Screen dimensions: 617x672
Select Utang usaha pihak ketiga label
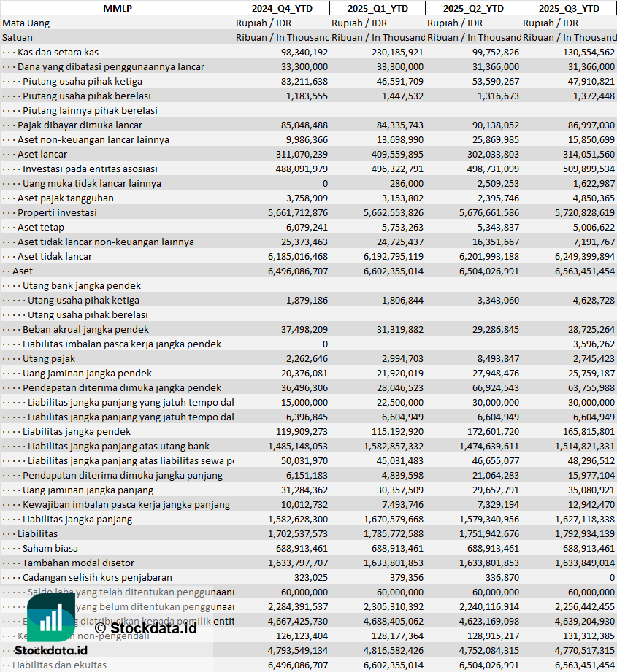click(x=83, y=300)
